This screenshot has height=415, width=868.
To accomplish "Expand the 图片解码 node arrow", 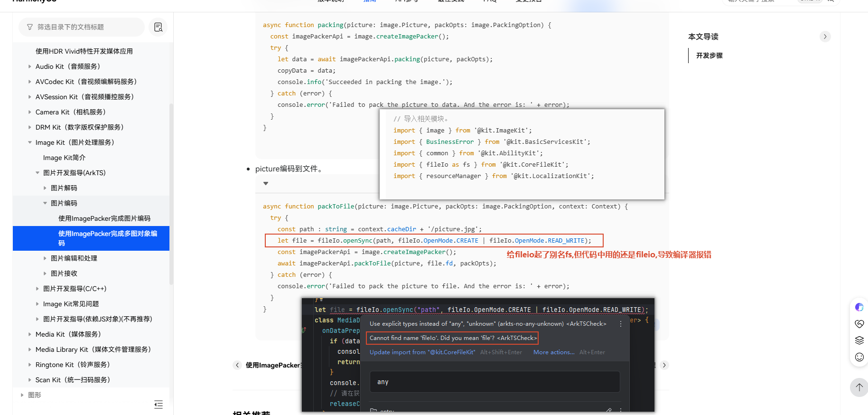I will point(45,188).
